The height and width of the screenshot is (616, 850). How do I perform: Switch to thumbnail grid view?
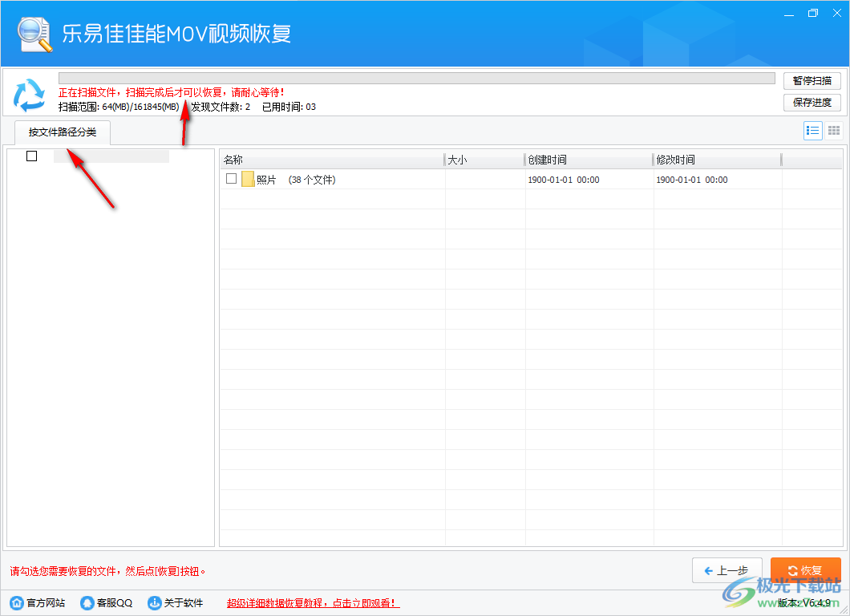pyautogui.click(x=834, y=131)
